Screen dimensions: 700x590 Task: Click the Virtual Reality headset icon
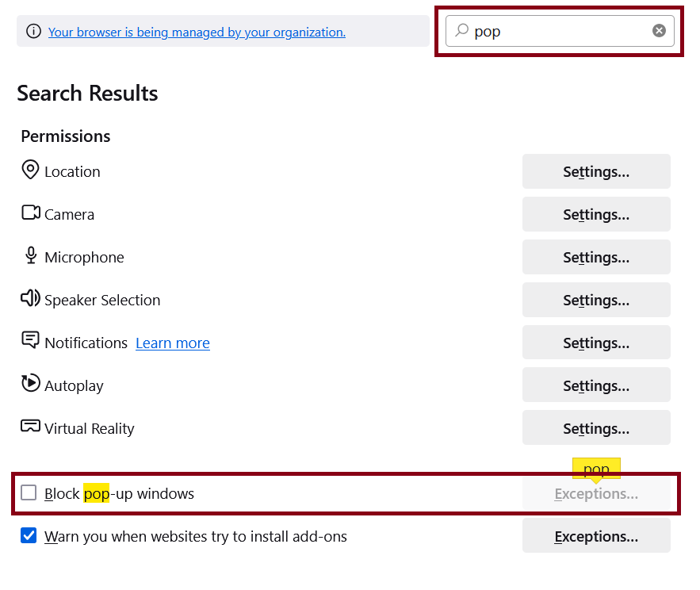pyautogui.click(x=29, y=427)
